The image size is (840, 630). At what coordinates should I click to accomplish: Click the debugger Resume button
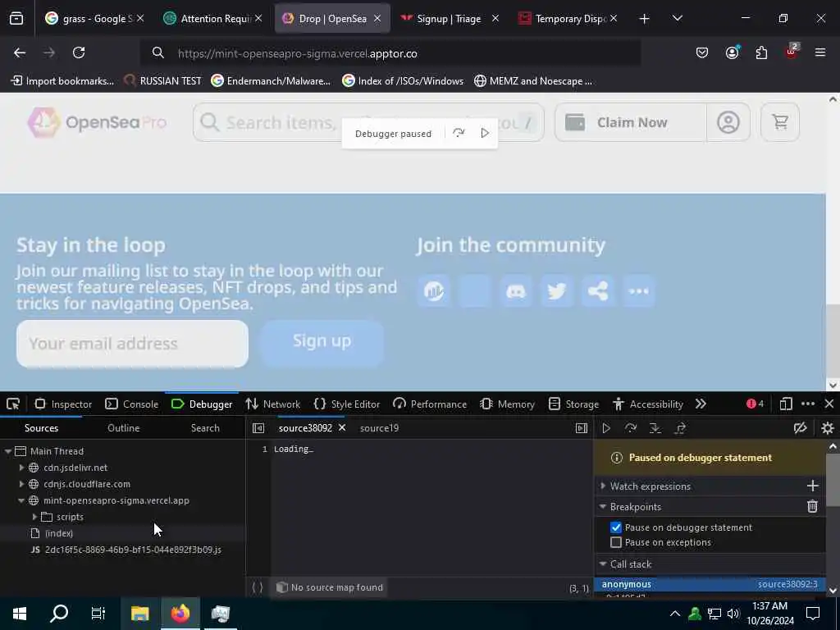606,428
